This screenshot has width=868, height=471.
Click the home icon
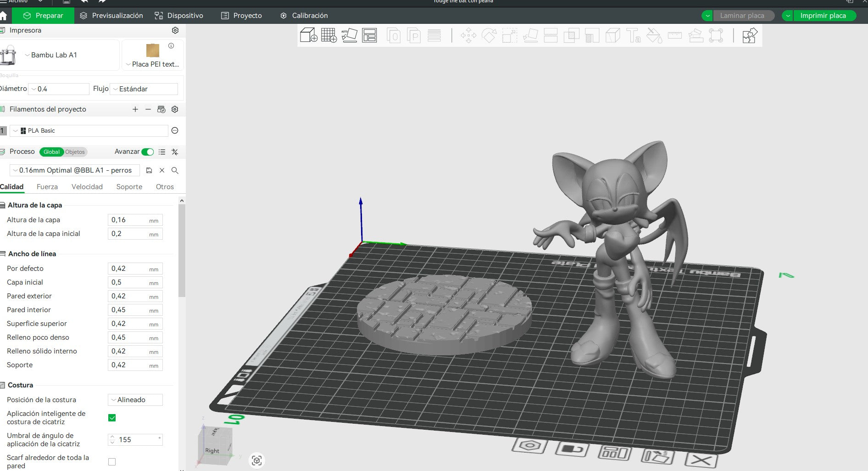(4, 16)
